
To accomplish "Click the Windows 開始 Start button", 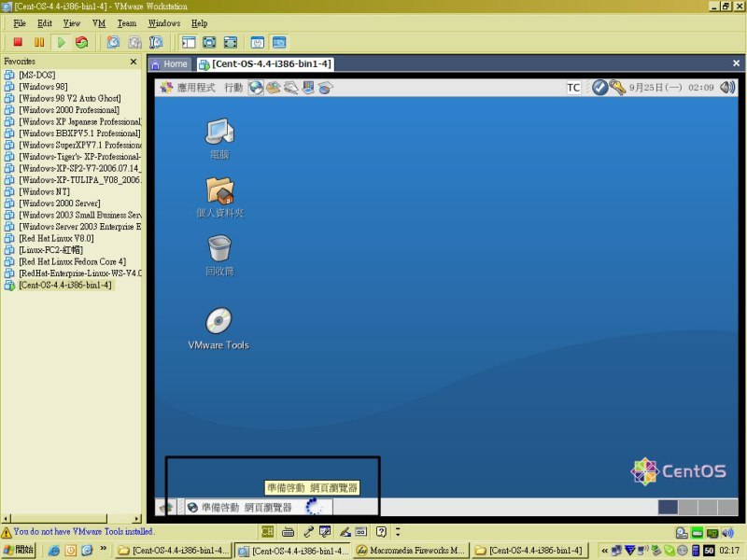I will click(18, 551).
